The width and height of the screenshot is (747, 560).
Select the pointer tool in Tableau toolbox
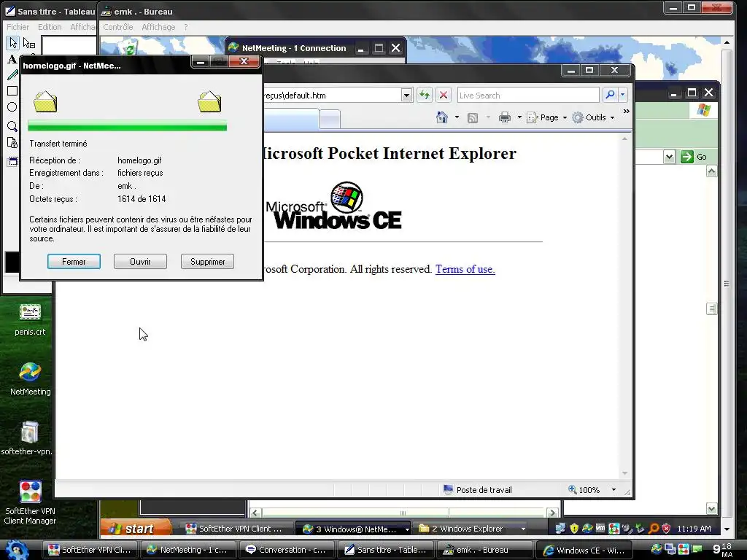click(13, 43)
